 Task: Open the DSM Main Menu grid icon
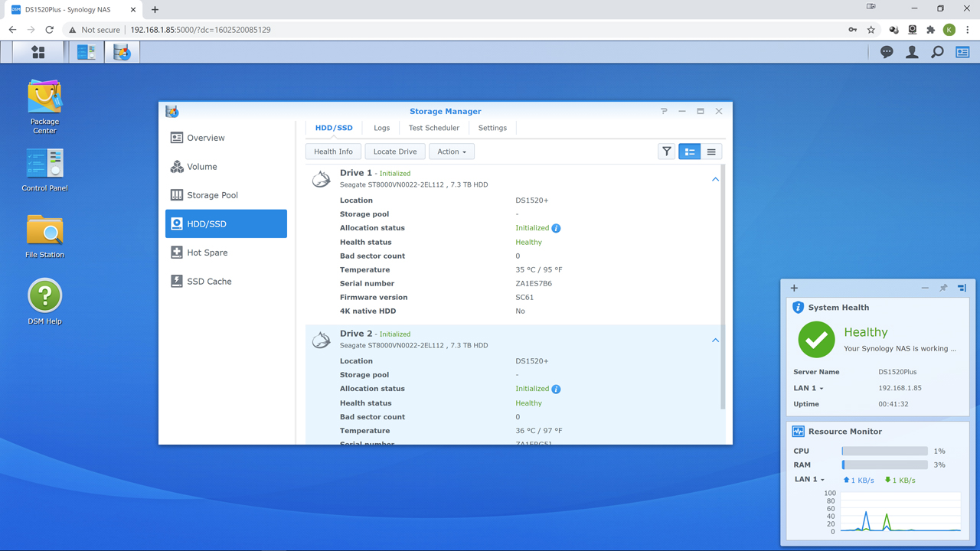38,52
